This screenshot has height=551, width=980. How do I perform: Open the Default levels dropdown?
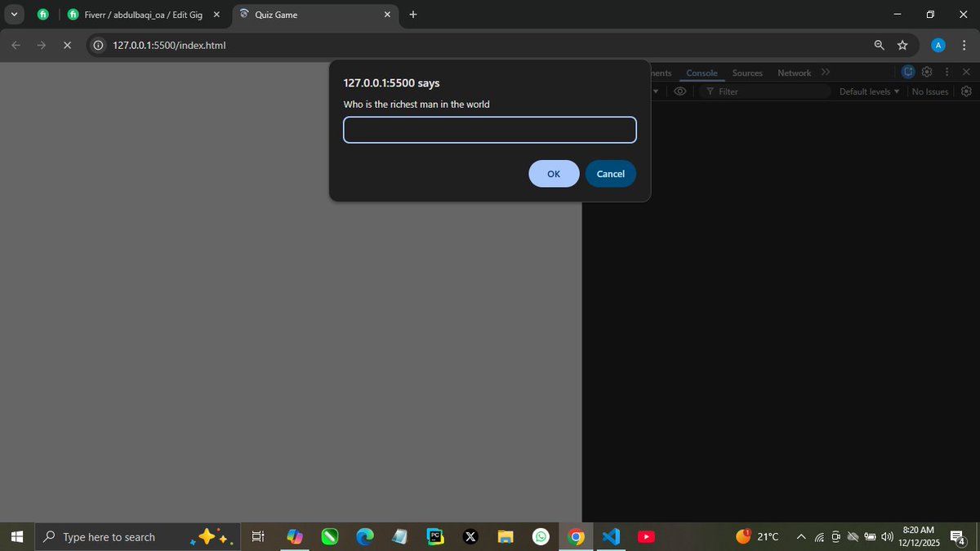[x=868, y=91]
